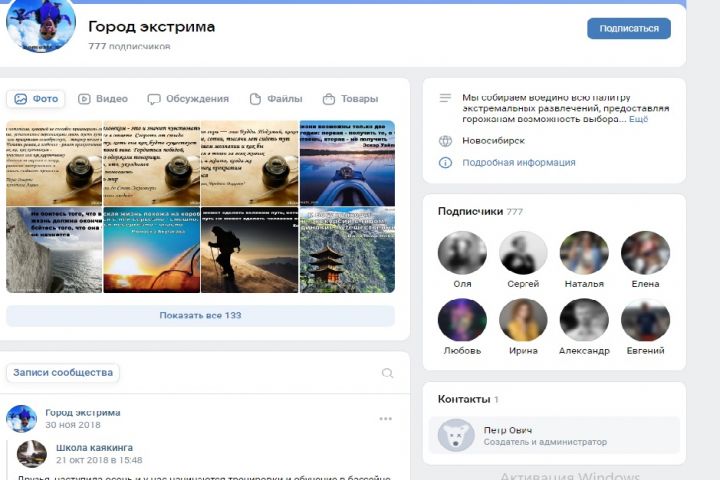This screenshot has height=480, width=720.
Task: Click the post author's small avatar
Action: coord(21,418)
